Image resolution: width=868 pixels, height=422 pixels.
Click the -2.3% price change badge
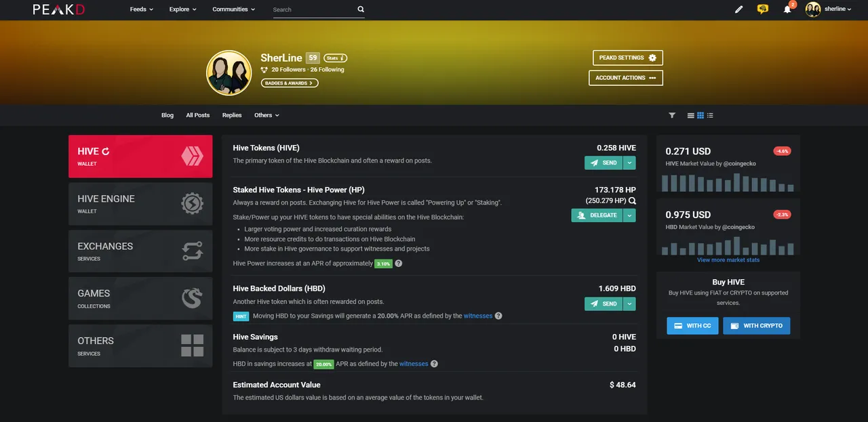point(782,215)
